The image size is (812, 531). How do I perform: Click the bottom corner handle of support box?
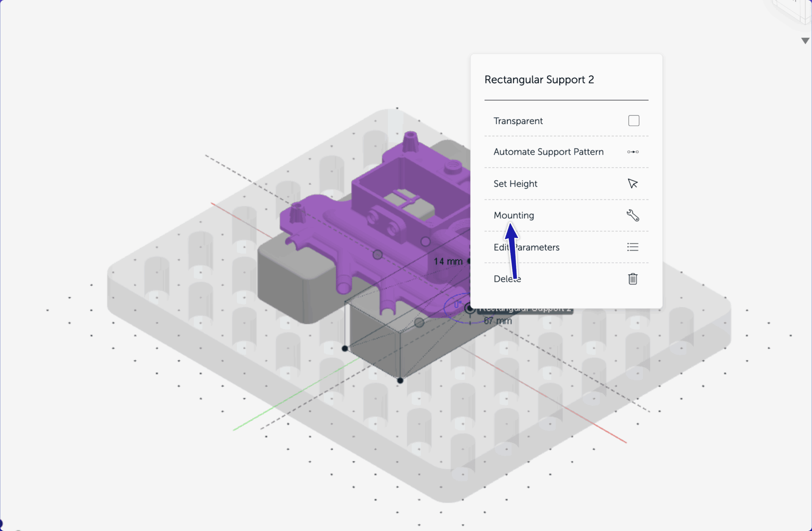coord(400,381)
